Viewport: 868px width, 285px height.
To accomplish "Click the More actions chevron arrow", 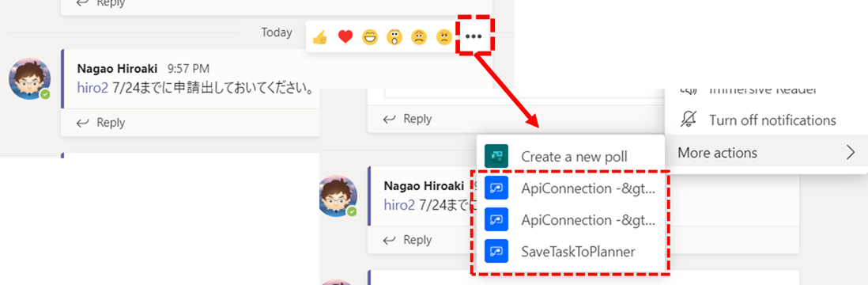I will [x=851, y=153].
